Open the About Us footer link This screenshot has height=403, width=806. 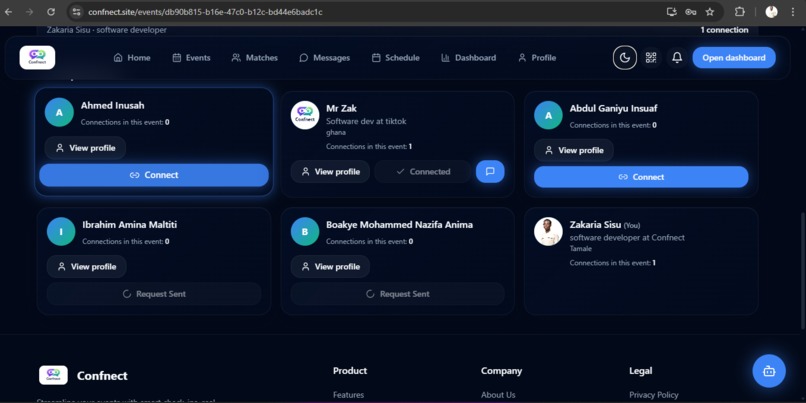coord(498,395)
